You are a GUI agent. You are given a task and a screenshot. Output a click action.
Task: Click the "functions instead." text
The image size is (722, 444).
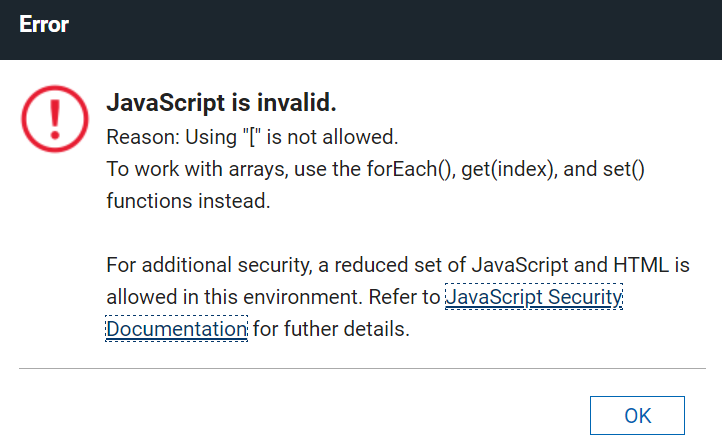tap(188, 200)
